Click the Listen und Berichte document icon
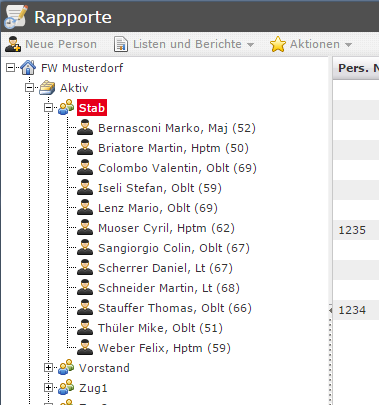379x405 pixels. tap(121, 44)
